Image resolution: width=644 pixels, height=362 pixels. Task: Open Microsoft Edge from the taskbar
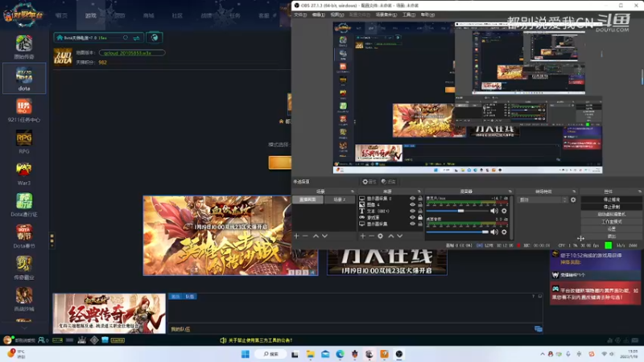pos(340,354)
